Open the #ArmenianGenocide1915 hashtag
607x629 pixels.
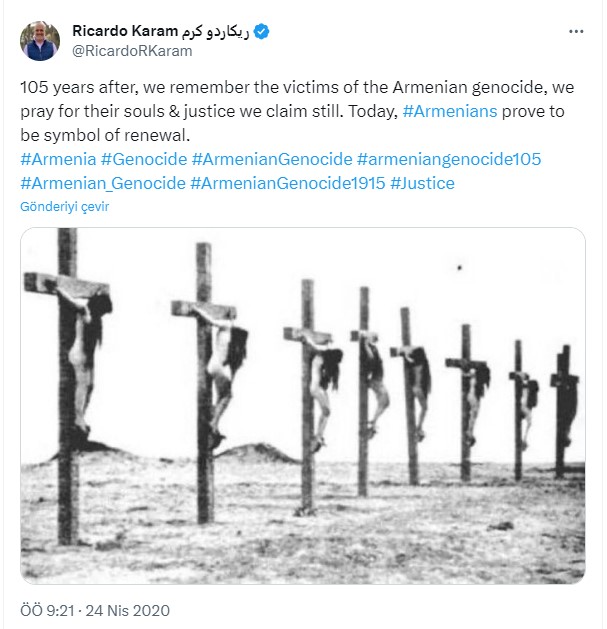point(288,183)
